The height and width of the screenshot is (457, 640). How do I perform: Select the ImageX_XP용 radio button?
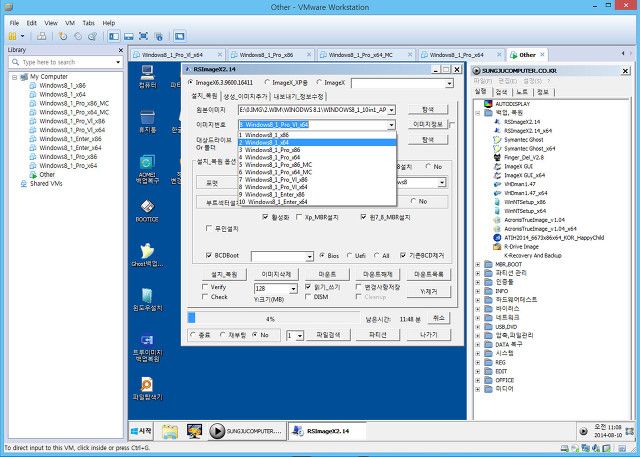pyautogui.click(x=267, y=82)
